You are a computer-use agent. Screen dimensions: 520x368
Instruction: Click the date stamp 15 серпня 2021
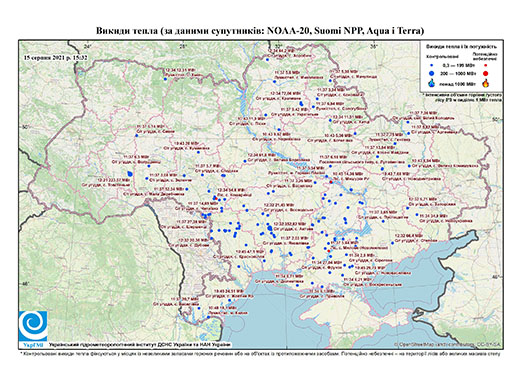point(55,57)
